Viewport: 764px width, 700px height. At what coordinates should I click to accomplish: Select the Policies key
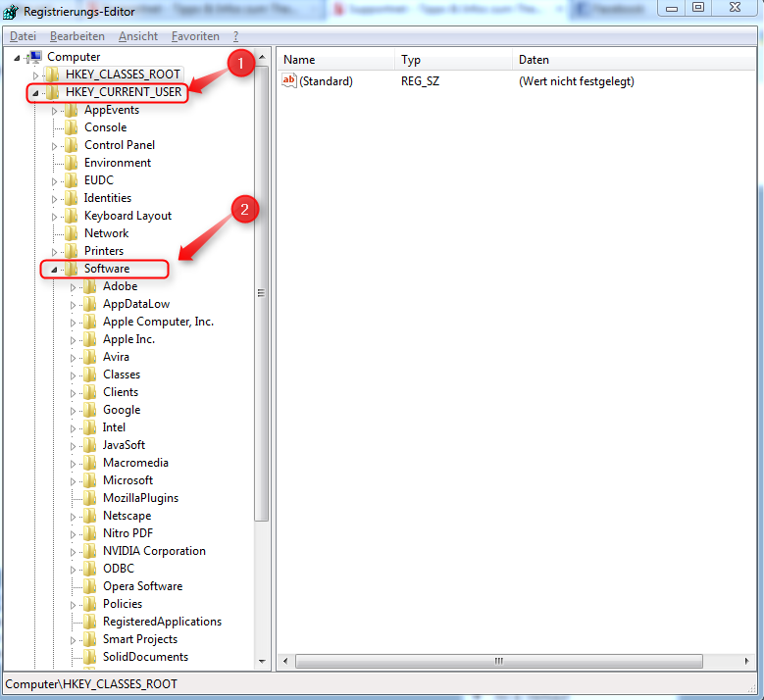[x=123, y=604]
